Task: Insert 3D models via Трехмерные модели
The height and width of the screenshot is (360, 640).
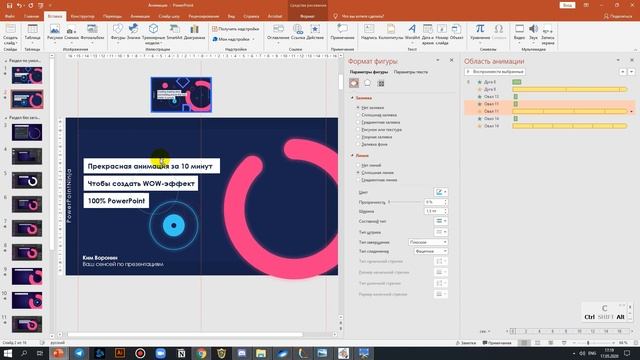Action: 153,33
